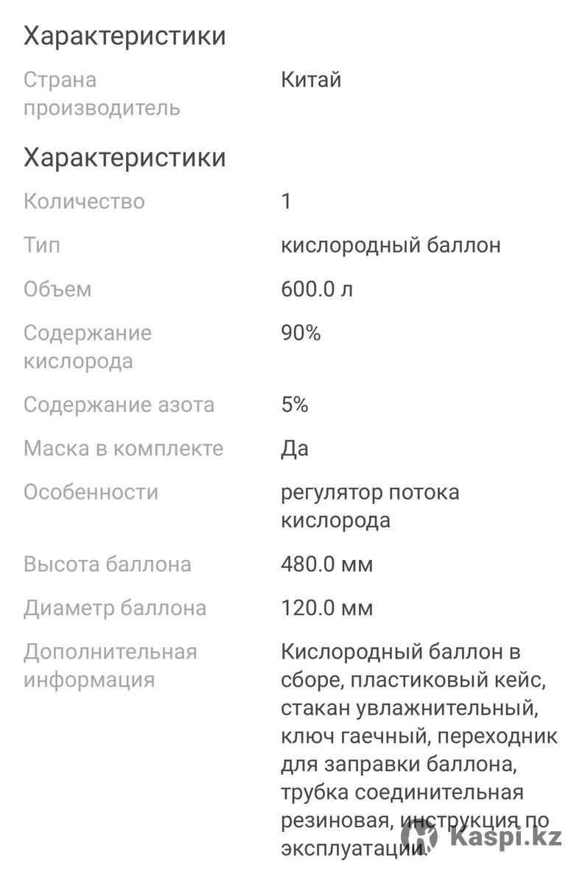The image size is (588, 884).
Task: Select the Маска в комплекте label
Action: tap(123, 448)
